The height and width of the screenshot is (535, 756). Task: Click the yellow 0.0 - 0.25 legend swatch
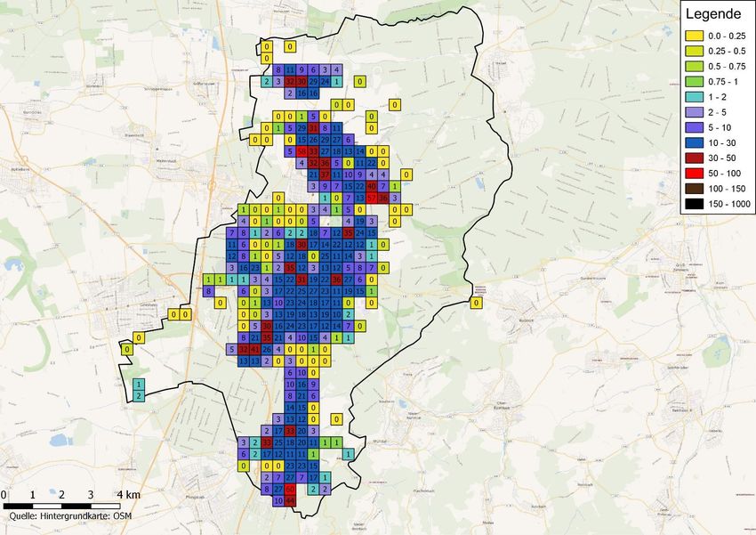coord(694,36)
